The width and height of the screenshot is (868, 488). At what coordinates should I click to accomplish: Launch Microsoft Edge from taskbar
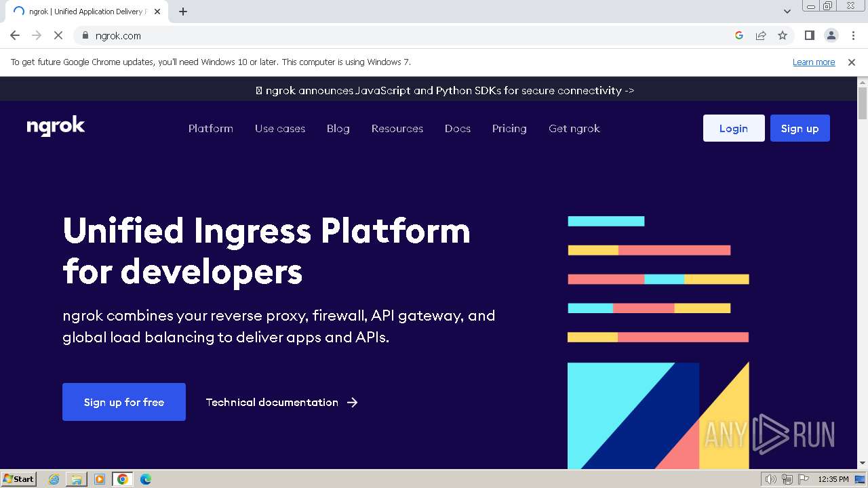(146, 479)
